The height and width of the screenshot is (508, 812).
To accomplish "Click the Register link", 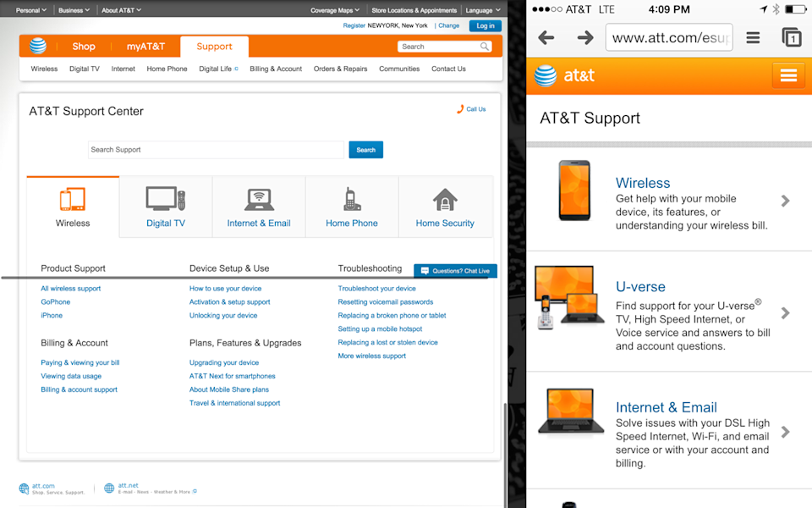I will (354, 25).
